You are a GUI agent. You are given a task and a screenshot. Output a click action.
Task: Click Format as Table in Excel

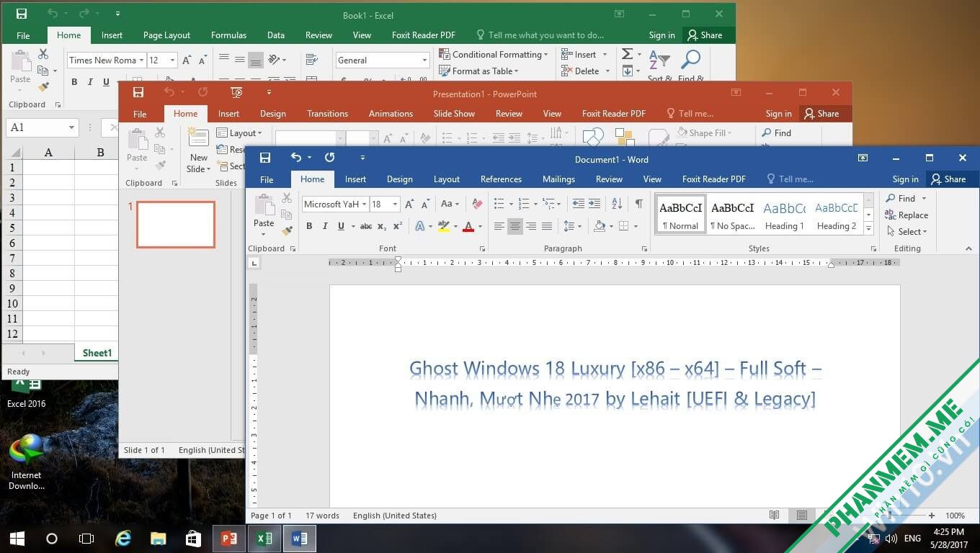[x=478, y=71]
